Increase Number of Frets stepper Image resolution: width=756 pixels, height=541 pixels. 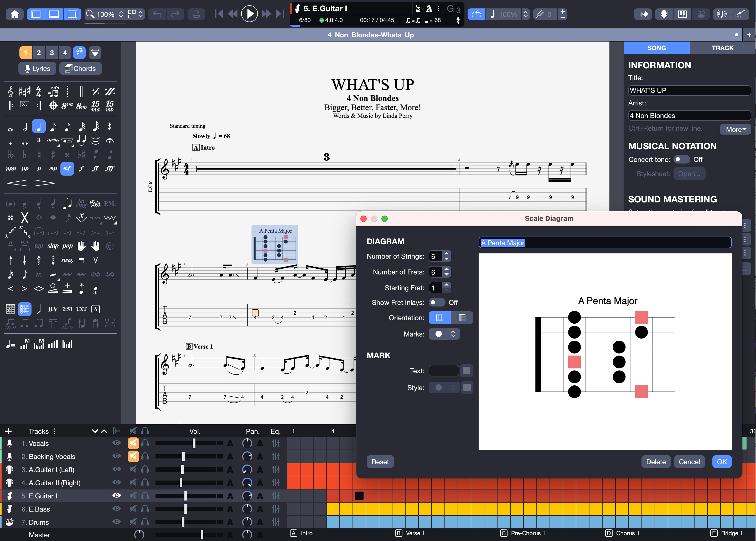(446, 269)
